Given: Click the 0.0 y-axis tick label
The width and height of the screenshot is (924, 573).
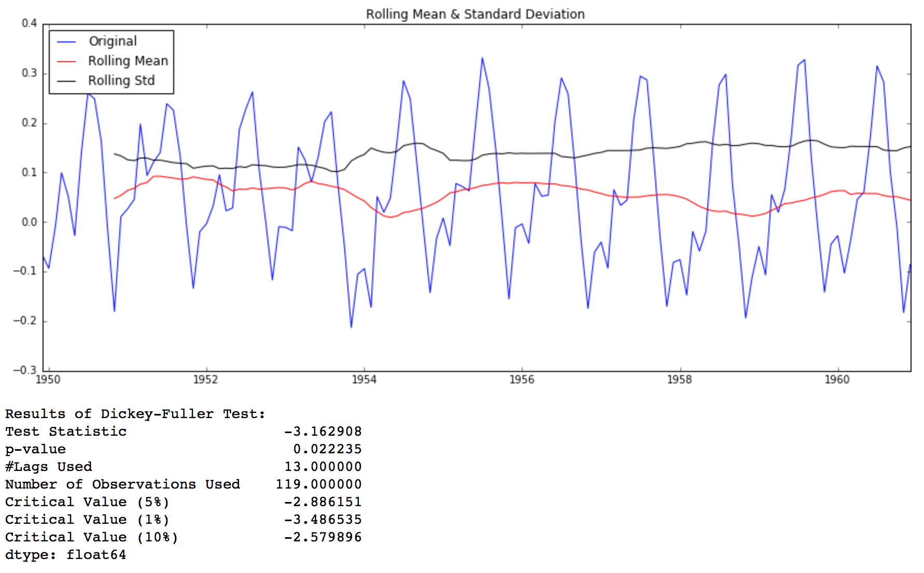Looking at the screenshot, I should point(29,222).
